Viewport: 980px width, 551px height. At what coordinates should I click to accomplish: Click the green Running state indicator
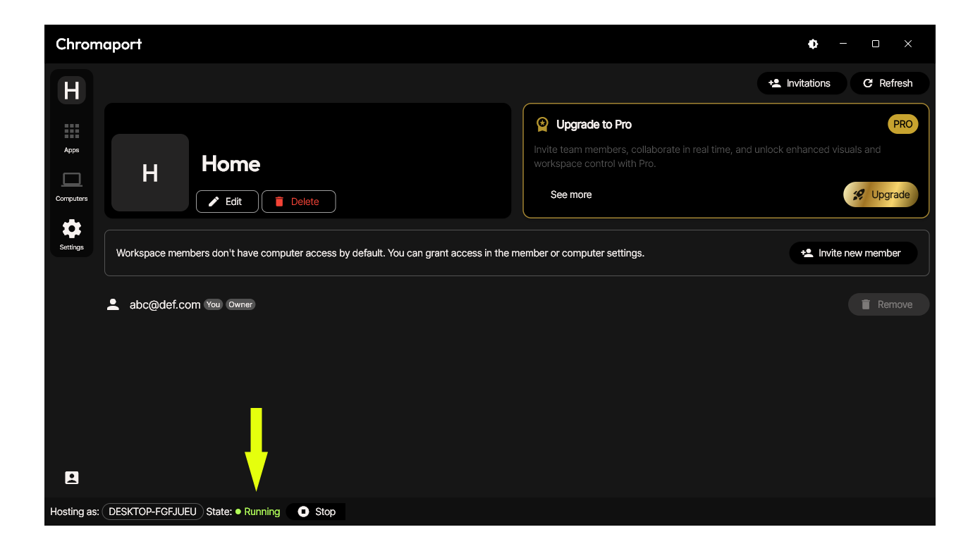[258, 512]
